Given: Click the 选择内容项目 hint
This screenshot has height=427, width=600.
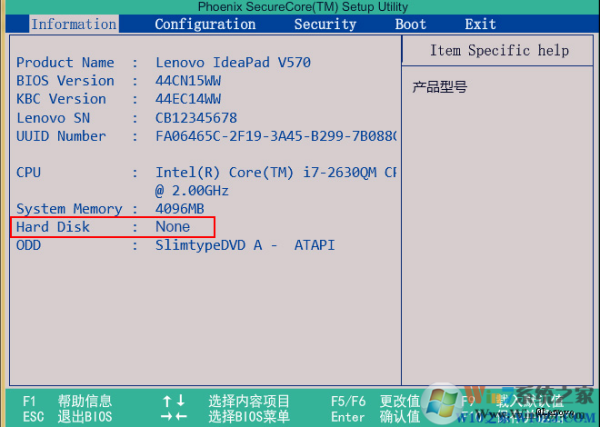Looking at the screenshot, I should click(249, 401).
